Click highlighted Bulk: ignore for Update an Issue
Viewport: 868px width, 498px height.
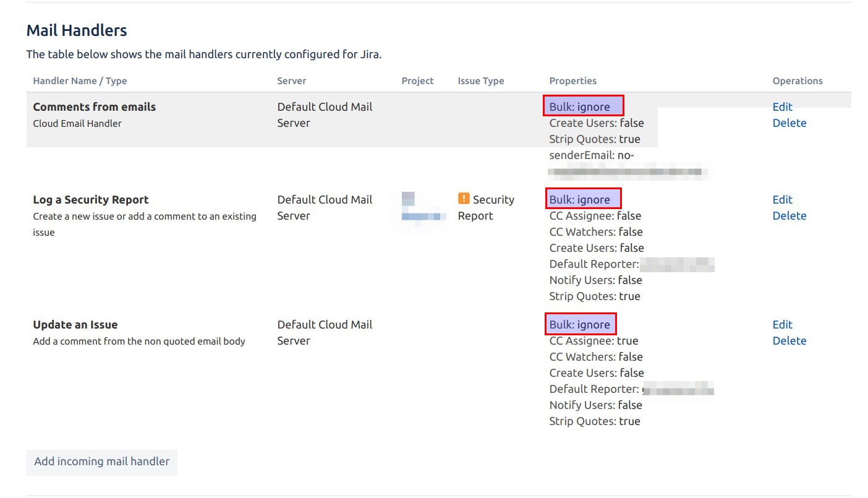581,324
